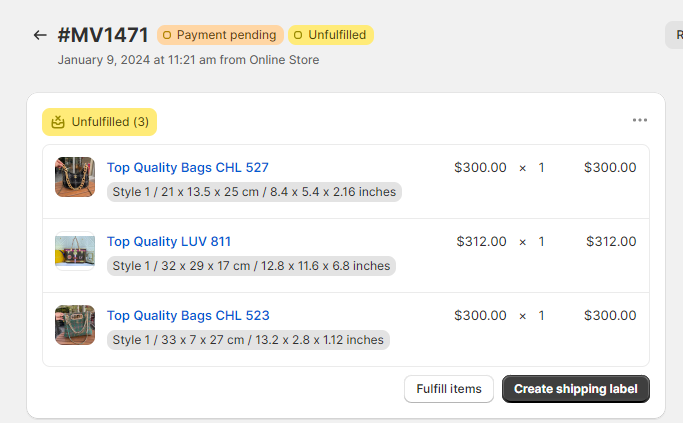Click the yellow Unfulfilled badge near order number
This screenshot has width=683, height=423.
pos(331,35)
